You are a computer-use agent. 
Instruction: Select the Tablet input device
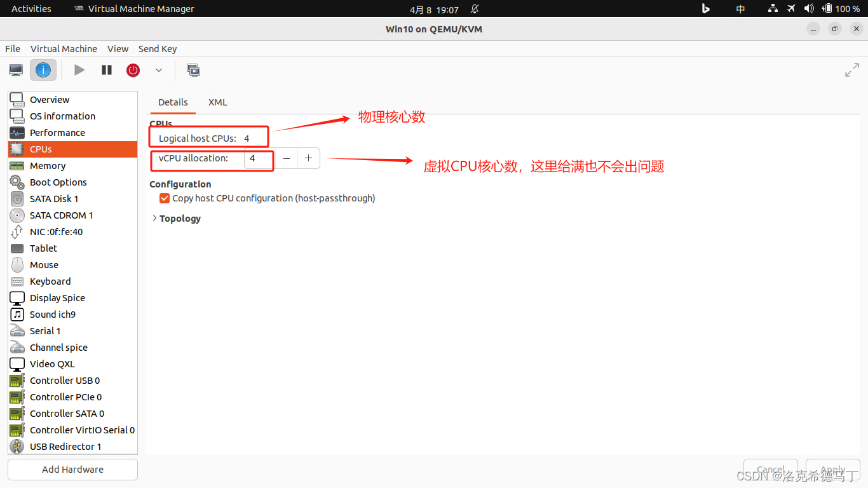point(72,248)
